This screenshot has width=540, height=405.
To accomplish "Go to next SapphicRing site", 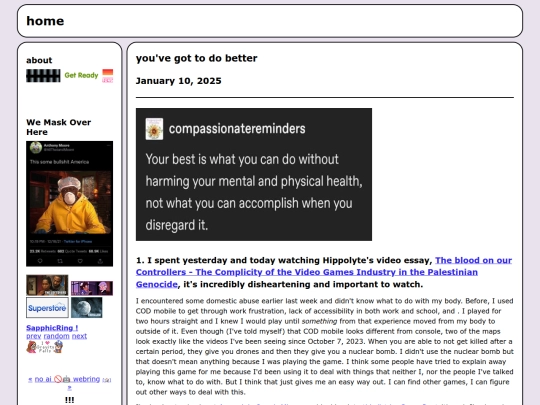I will pos(79,336).
